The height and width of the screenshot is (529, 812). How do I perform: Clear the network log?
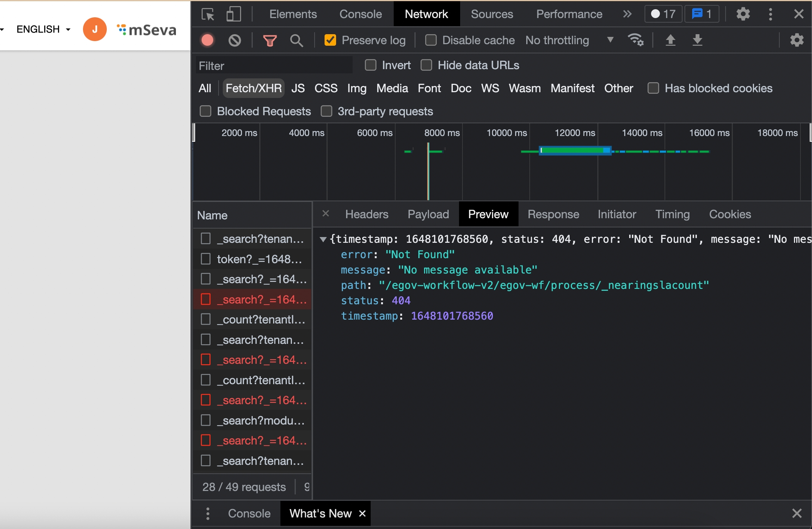tap(234, 40)
